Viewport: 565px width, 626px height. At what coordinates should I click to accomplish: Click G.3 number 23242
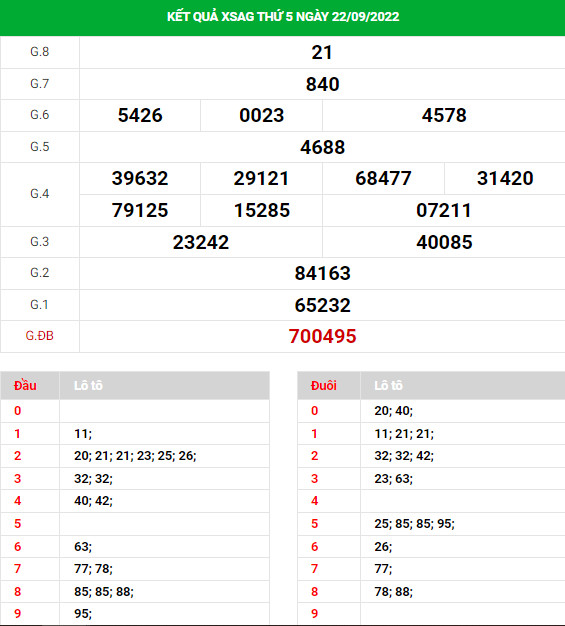201,242
